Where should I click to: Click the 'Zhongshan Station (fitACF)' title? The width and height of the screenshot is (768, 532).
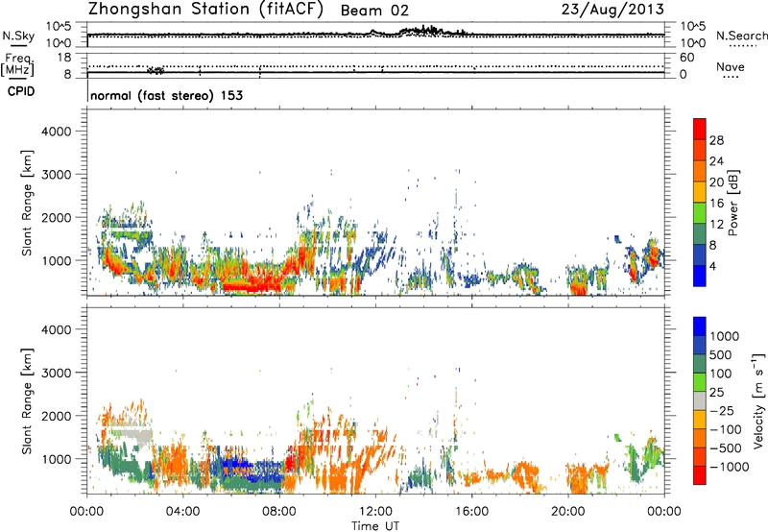click(x=205, y=10)
